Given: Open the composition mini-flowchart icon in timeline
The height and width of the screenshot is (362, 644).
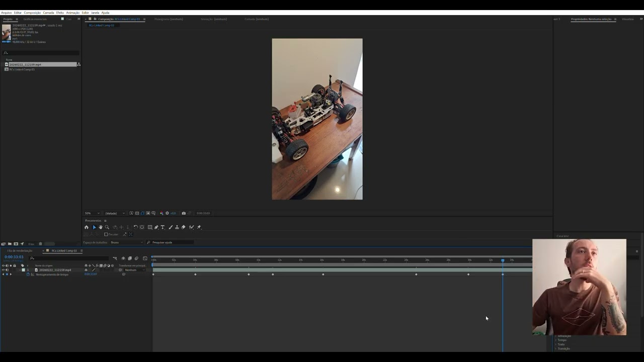Looking at the screenshot, I should (115, 258).
